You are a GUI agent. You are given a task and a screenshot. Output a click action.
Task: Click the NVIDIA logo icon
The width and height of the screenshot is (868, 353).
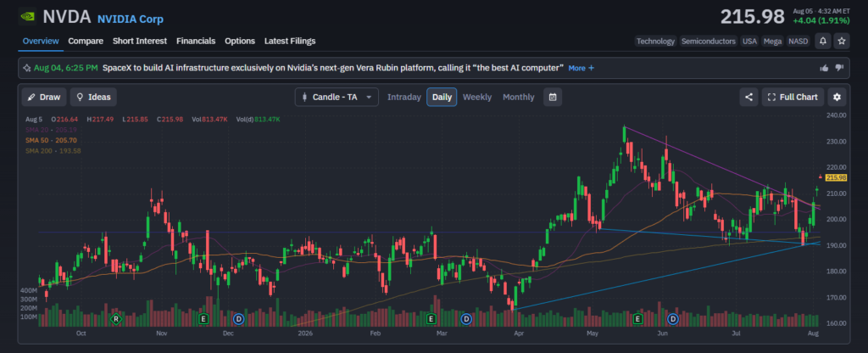click(27, 17)
